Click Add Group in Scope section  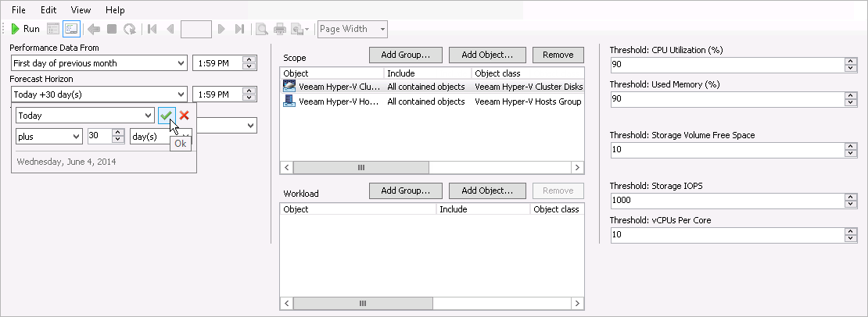pyautogui.click(x=406, y=55)
